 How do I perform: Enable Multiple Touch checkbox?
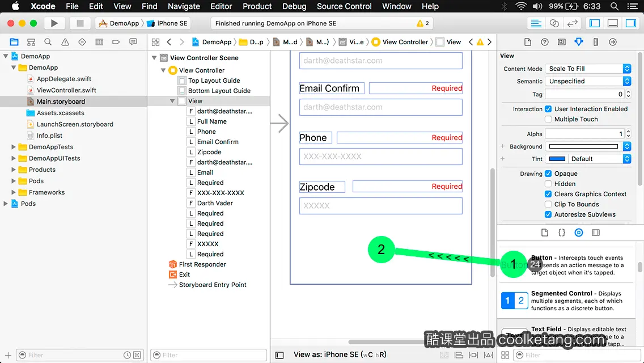click(548, 119)
